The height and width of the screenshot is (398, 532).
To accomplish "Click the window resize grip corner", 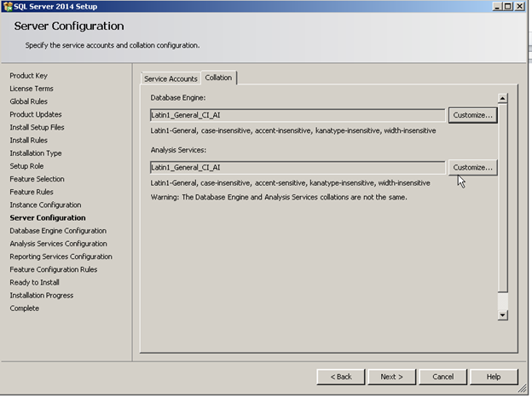I will click(523, 389).
